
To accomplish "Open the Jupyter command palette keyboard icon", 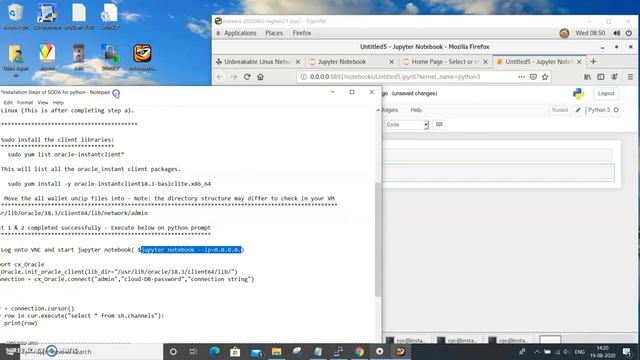I will point(439,124).
